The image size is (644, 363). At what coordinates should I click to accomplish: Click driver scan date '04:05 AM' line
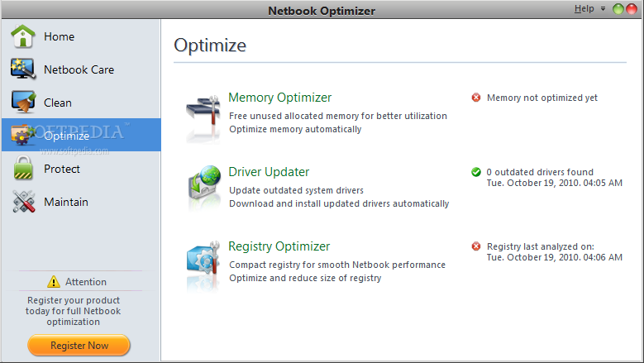[x=555, y=183]
